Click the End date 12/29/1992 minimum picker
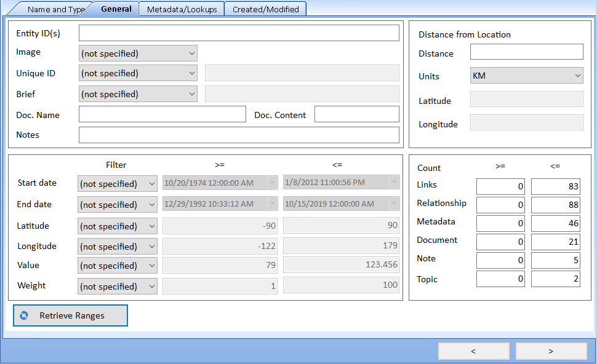The image size is (597, 364). click(x=220, y=204)
